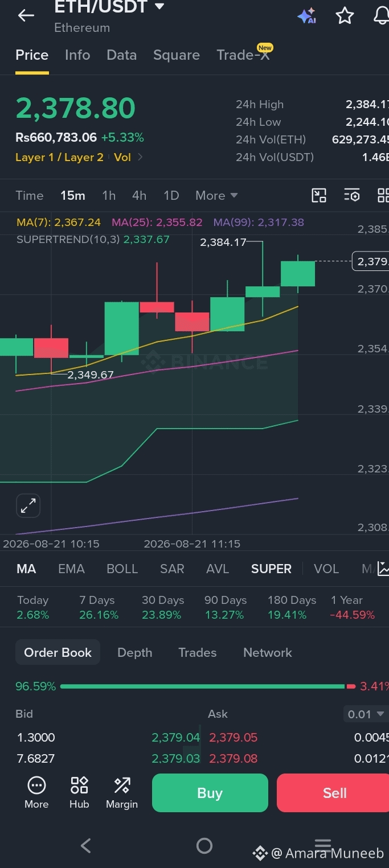Open chart picture-in-picture layout icon
The image size is (389, 868).
click(319, 195)
